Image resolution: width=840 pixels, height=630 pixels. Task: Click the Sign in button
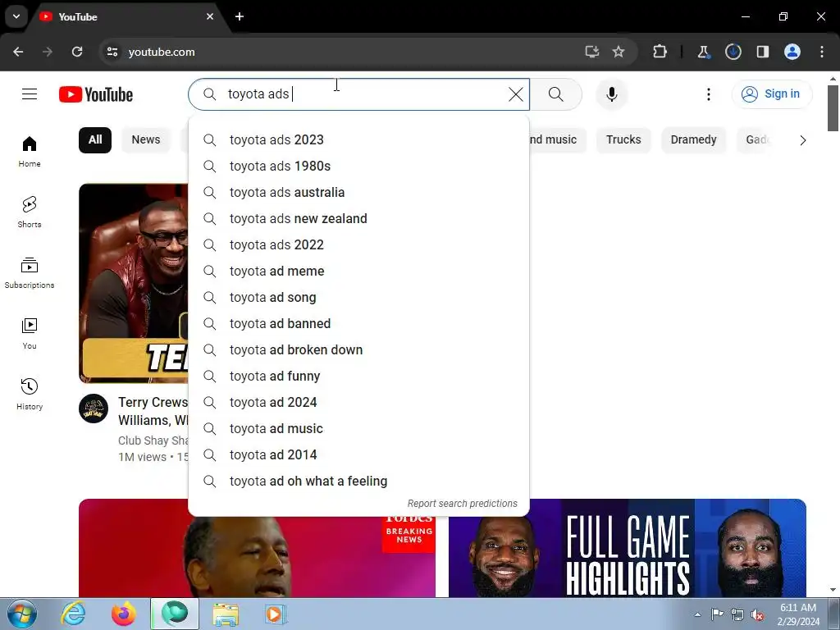(x=771, y=94)
